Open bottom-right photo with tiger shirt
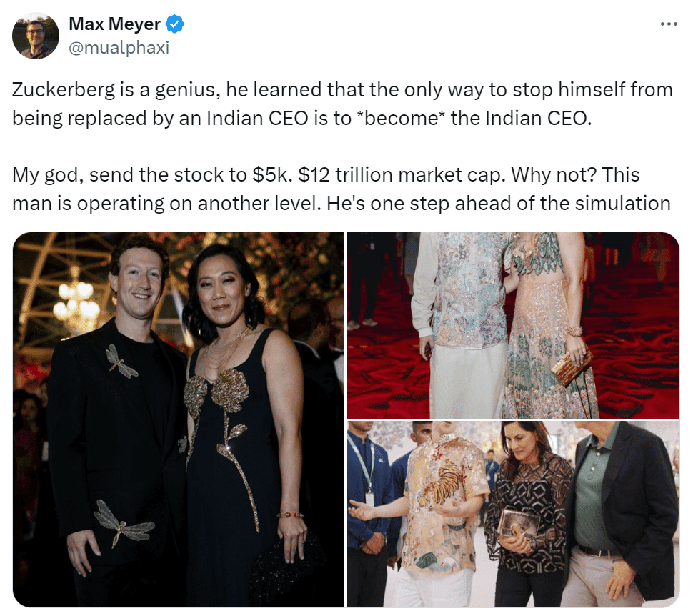This screenshot has width=693, height=616. [x=513, y=514]
